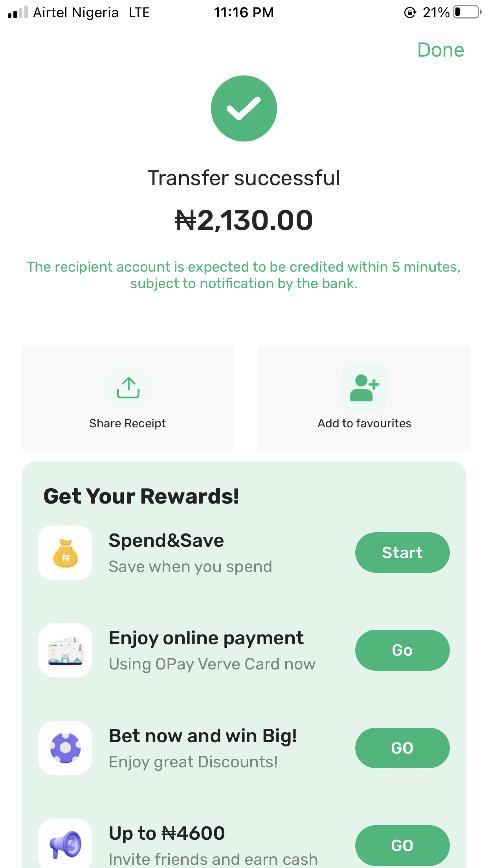This screenshot has height=868, width=488.
Task: Open the OPay Verve Card icon
Action: point(65,650)
